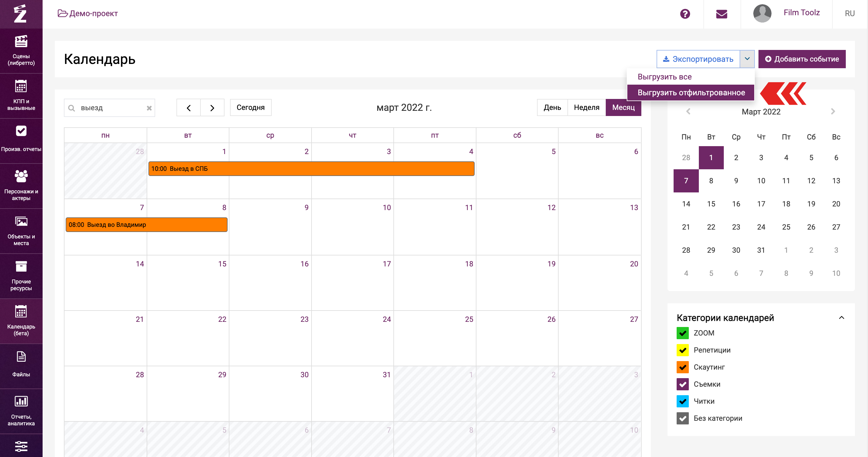This screenshot has width=868, height=457.
Task: Select day 7 in mini calendar
Action: click(x=686, y=181)
